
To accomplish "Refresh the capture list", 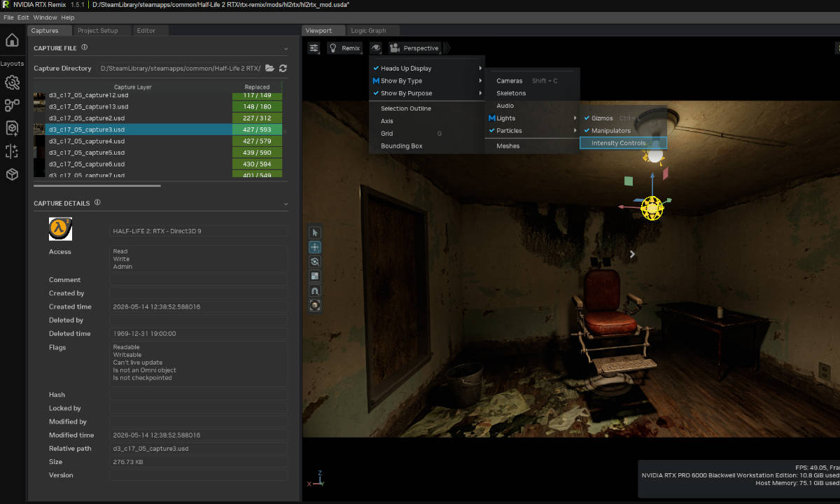I will pyautogui.click(x=283, y=68).
